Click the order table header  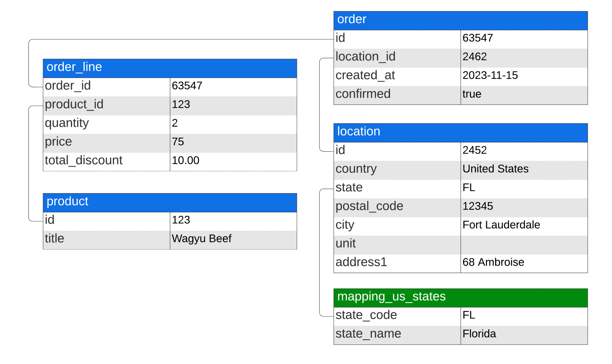460,21
